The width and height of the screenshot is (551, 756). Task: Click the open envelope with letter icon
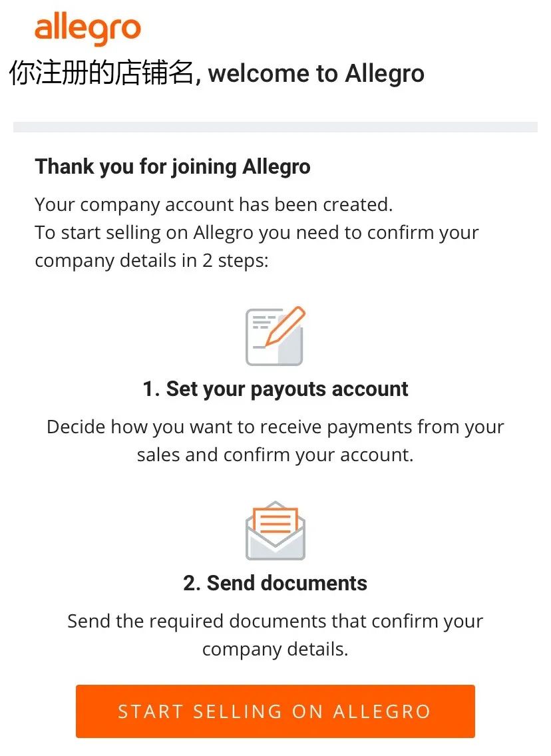pyautogui.click(x=275, y=530)
